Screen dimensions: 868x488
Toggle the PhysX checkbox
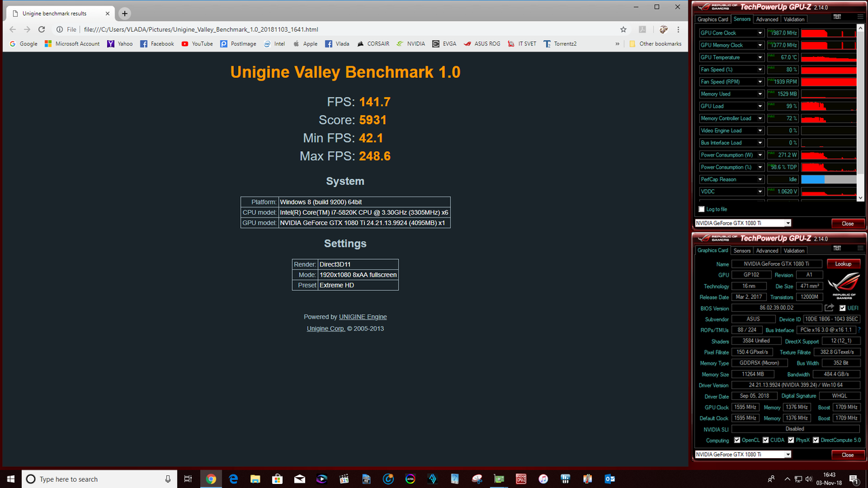click(790, 440)
